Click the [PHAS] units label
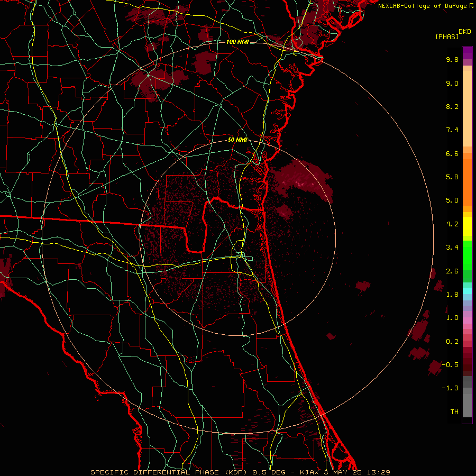 pos(447,37)
